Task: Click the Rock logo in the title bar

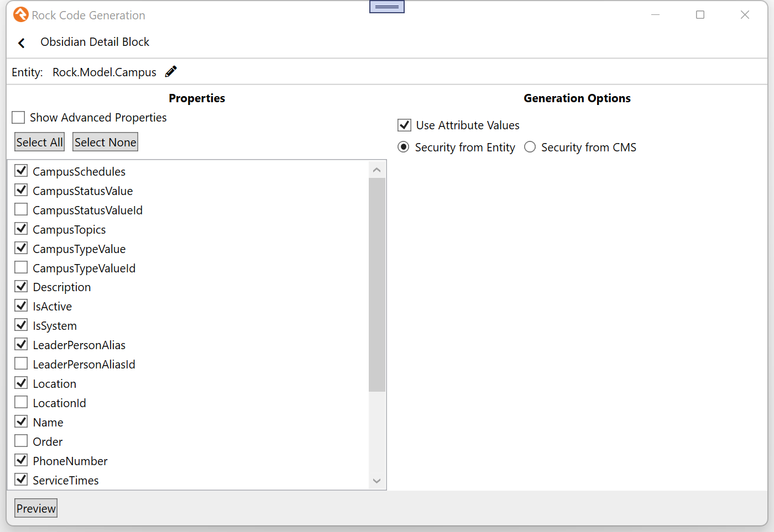Action: (20, 15)
